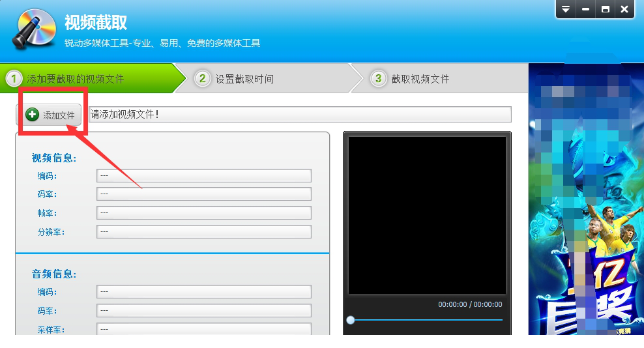This screenshot has height=348, width=644.
Task: Click the 添加文件 button with green plus
Action: coord(50,115)
